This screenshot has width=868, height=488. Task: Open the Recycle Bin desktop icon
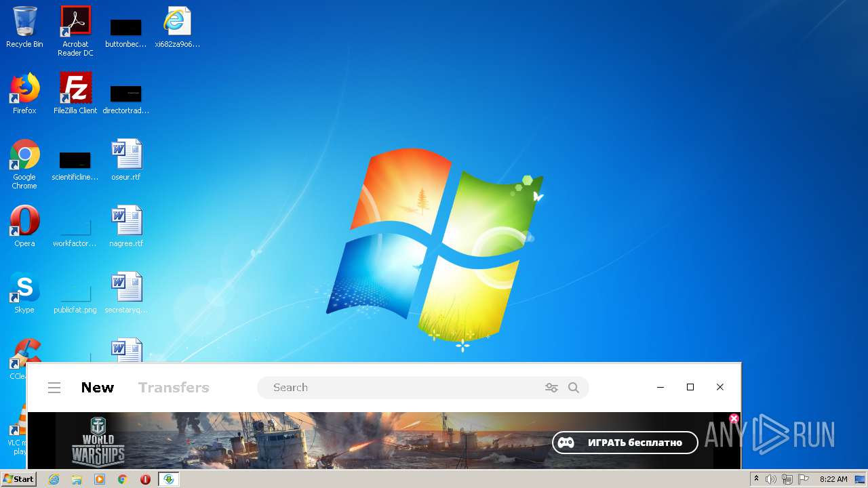[24, 27]
